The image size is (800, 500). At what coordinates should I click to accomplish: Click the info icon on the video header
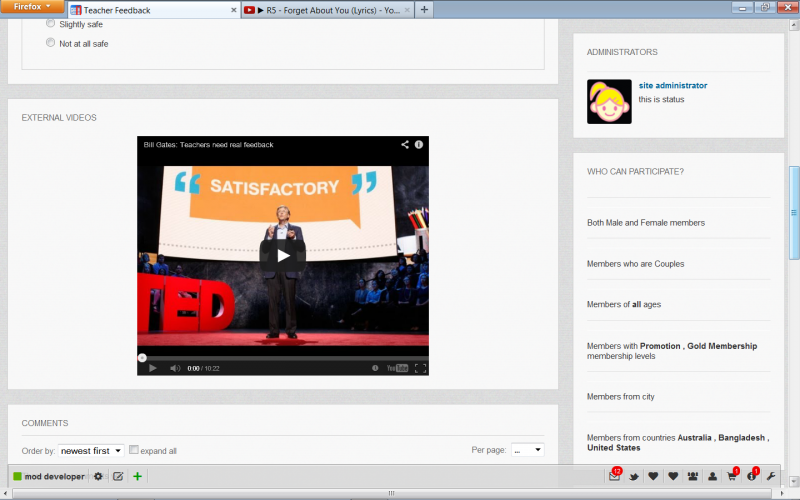(x=419, y=144)
